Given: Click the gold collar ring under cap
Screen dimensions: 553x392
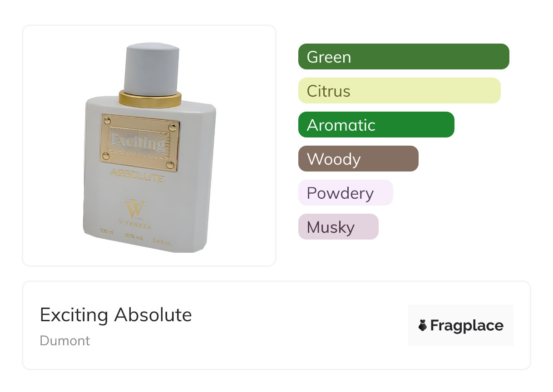Looking at the screenshot, I should click(150, 98).
